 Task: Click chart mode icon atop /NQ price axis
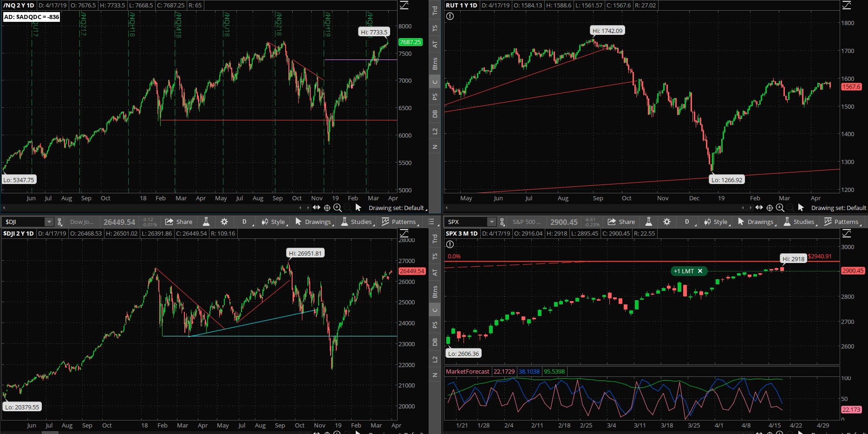click(x=405, y=5)
